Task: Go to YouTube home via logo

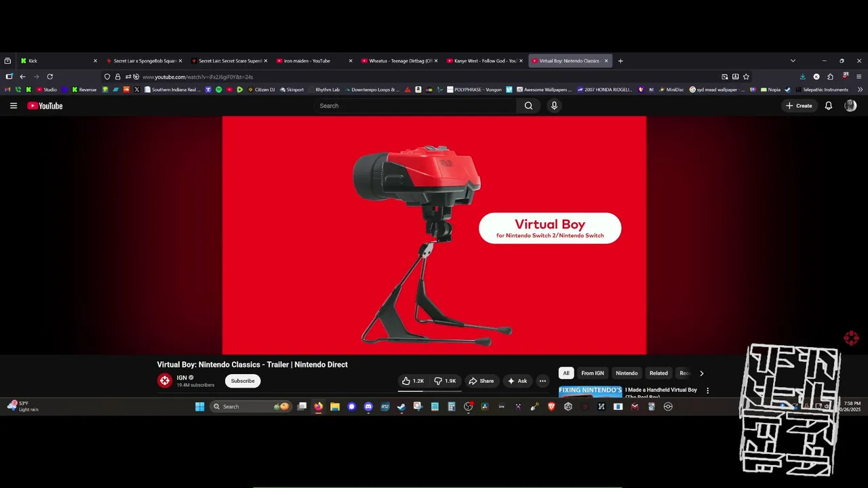Action: tap(45, 106)
